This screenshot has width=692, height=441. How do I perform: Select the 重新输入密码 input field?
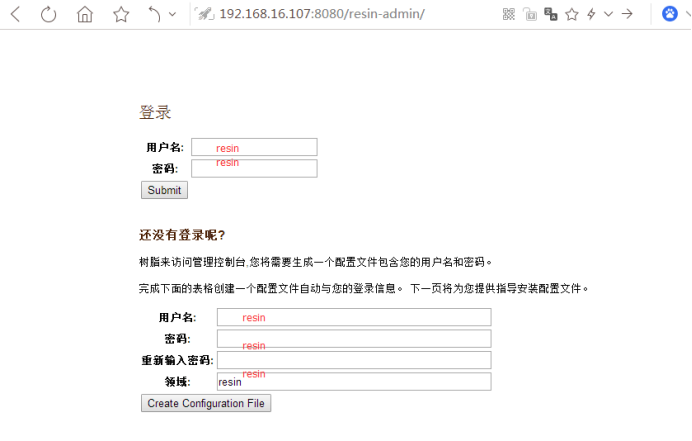pos(354,360)
